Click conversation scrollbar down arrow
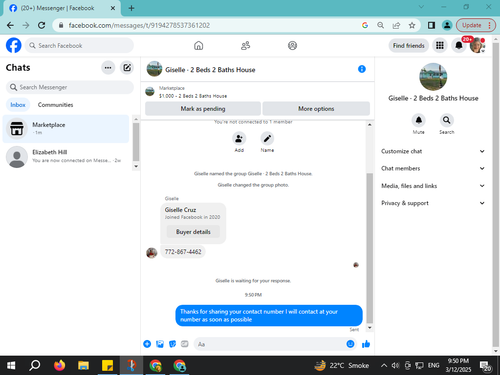 point(370,328)
